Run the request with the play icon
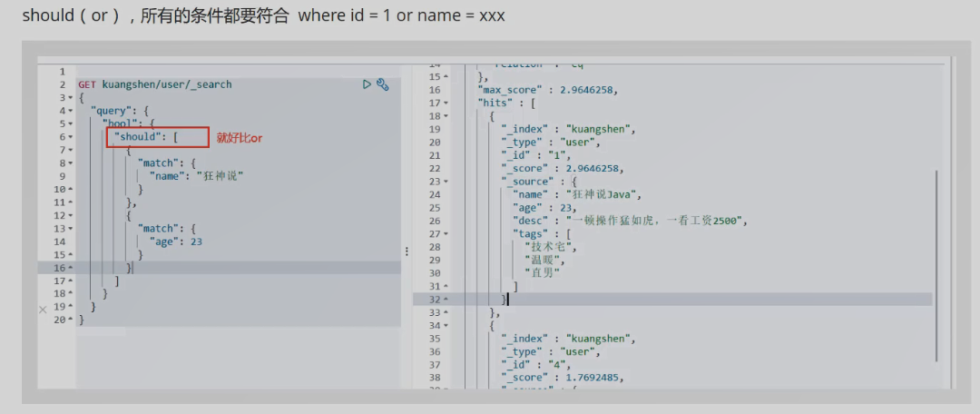Viewport: 980px width, 414px height. click(367, 84)
